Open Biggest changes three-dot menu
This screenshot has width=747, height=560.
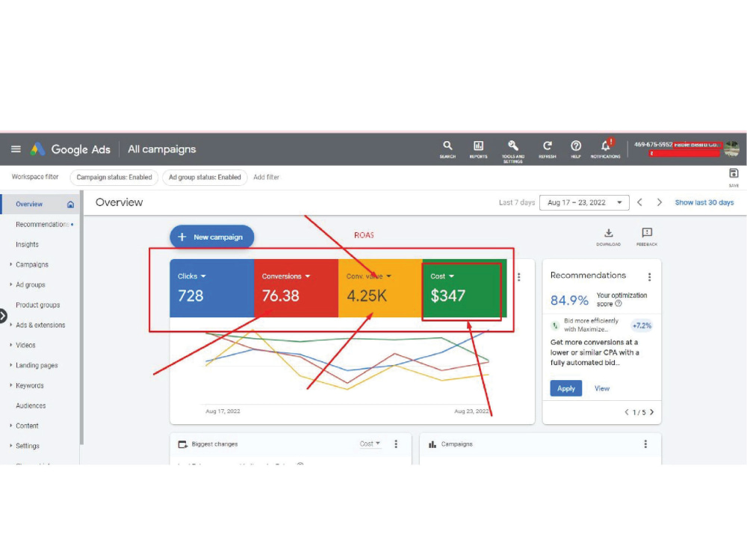(396, 444)
